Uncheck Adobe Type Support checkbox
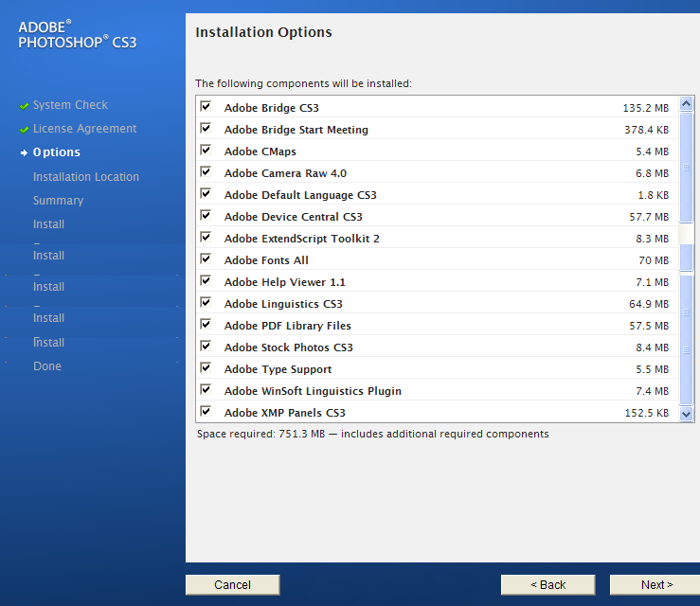 point(206,367)
